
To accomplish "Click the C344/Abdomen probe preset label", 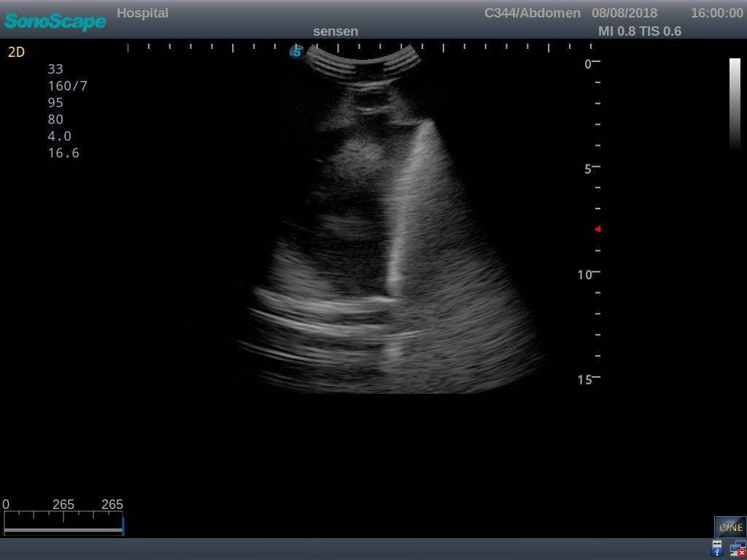I will 533,13.
